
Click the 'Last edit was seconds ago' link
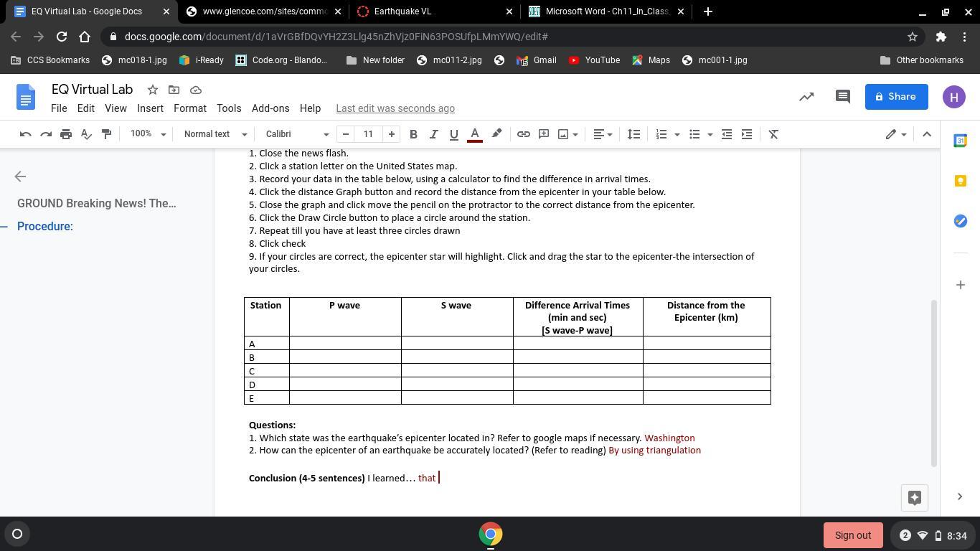point(395,108)
